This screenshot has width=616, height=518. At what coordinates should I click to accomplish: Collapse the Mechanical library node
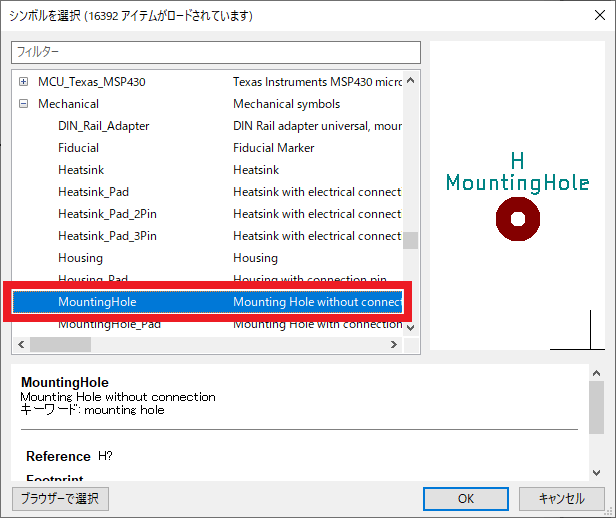(x=23, y=104)
